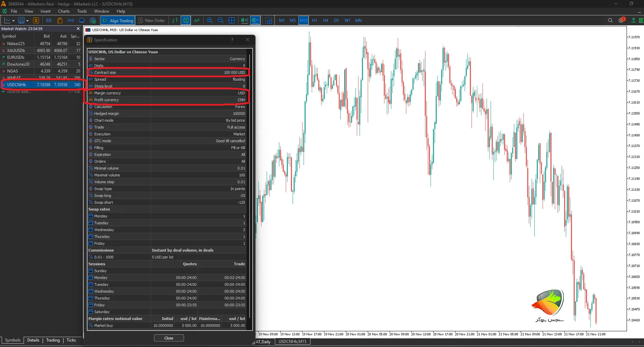
Task: Select the H4 timeframe
Action: click(x=325, y=21)
